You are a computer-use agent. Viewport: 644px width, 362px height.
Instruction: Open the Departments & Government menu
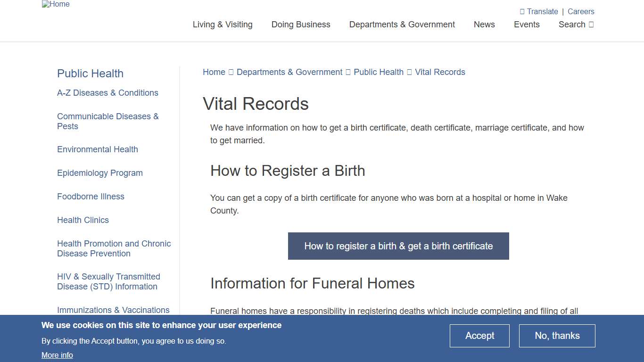401,25
